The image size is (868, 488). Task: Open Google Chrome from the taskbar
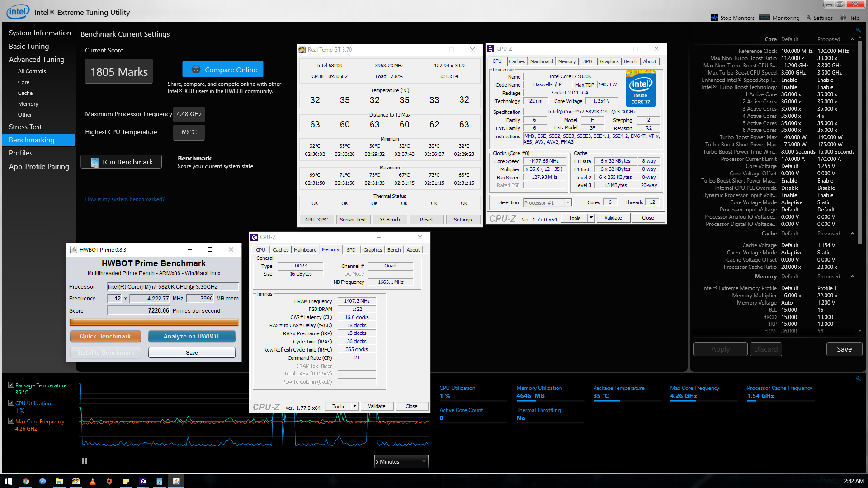pos(26,481)
